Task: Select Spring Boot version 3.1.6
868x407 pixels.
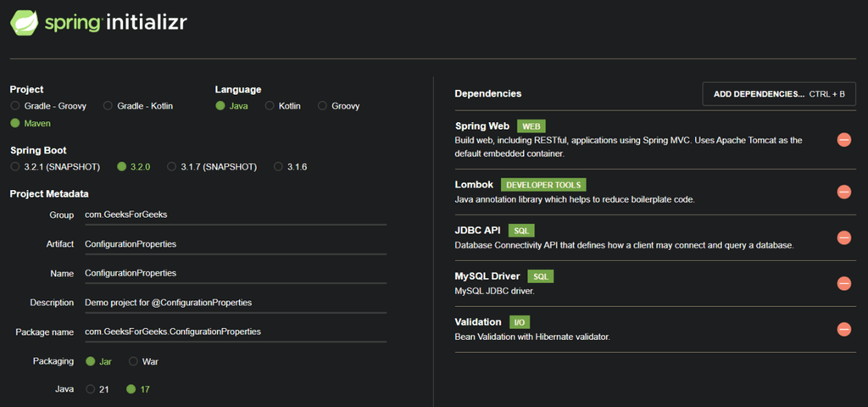Action: coord(278,167)
